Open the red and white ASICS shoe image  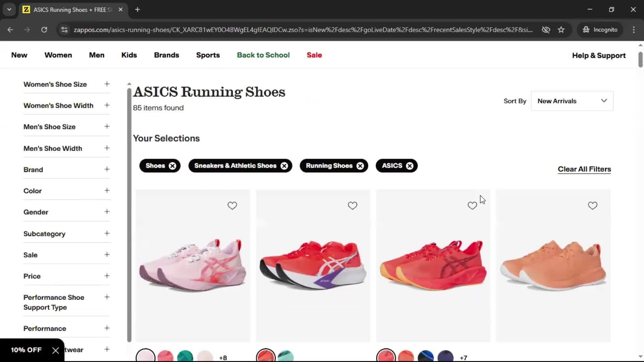[x=313, y=266]
